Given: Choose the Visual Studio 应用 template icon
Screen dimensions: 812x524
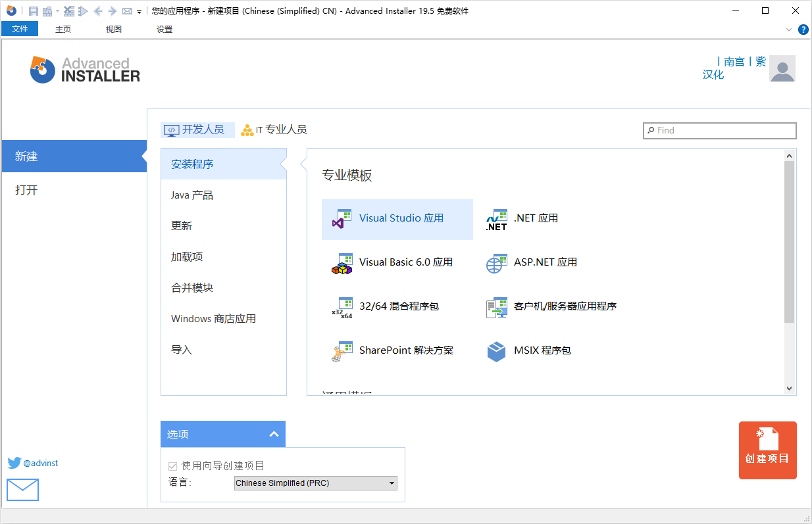Looking at the screenshot, I should pos(342,219).
